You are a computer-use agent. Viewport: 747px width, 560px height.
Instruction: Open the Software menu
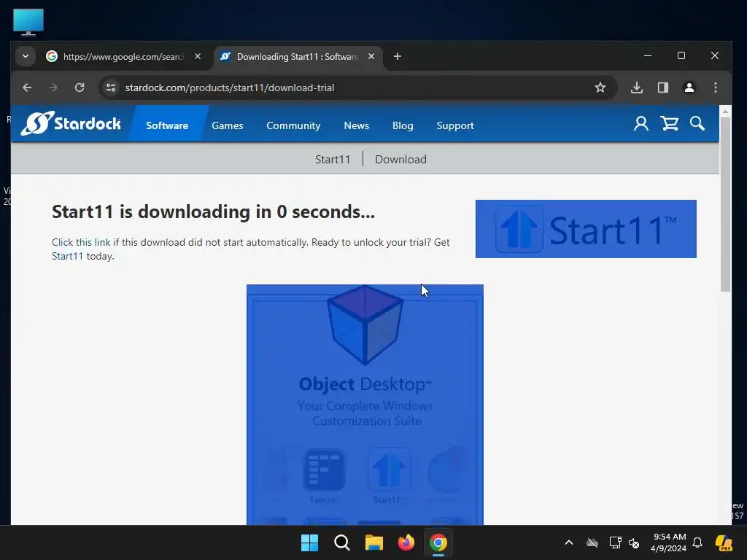[x=167, y=125]
